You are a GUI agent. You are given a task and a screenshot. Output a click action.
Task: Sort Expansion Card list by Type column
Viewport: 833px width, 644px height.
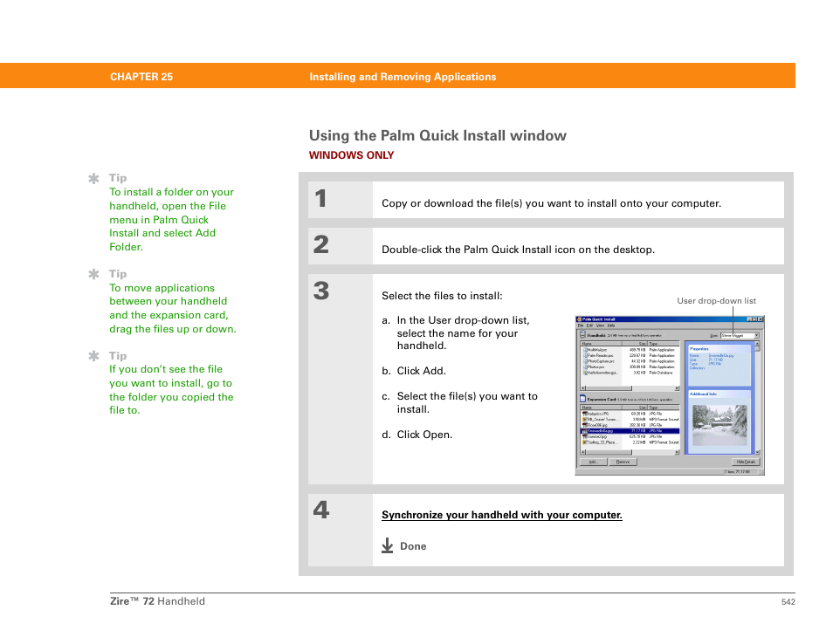664,408
